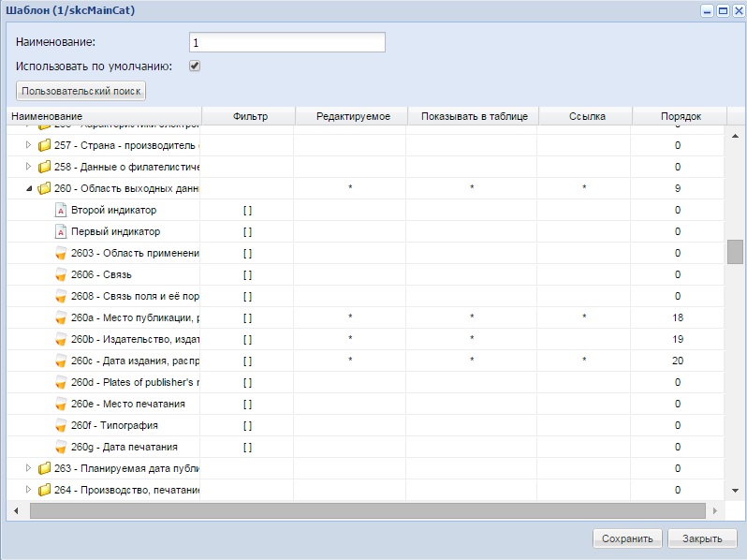
Task: Click scroll down arrow of grid
Action: 735,491
